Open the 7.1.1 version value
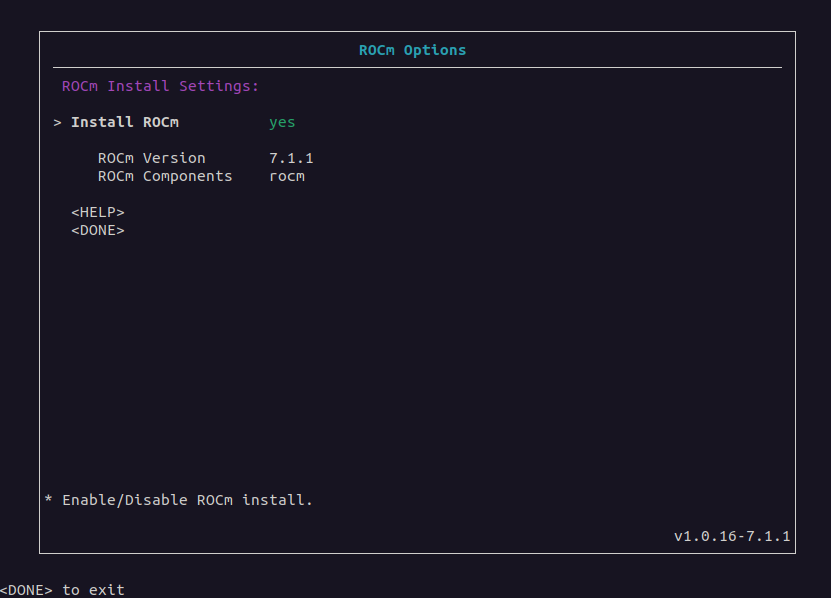Image resolution: width=831 pixels, height=598 pixels. point(291,158)
